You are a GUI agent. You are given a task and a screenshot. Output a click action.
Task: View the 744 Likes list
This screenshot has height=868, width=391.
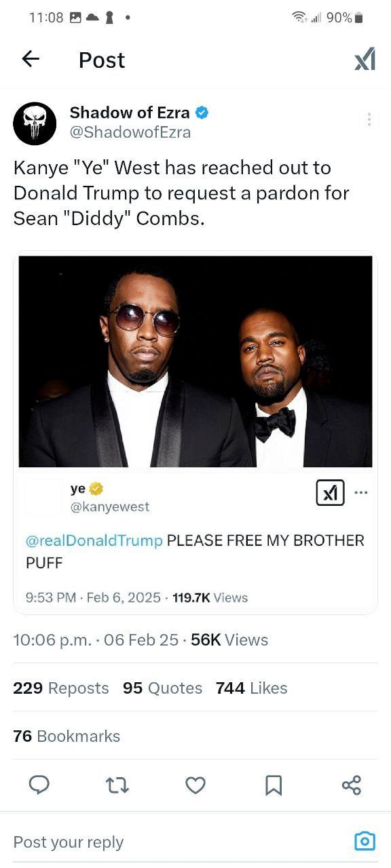pyautogui.click(x=252, y=688)
